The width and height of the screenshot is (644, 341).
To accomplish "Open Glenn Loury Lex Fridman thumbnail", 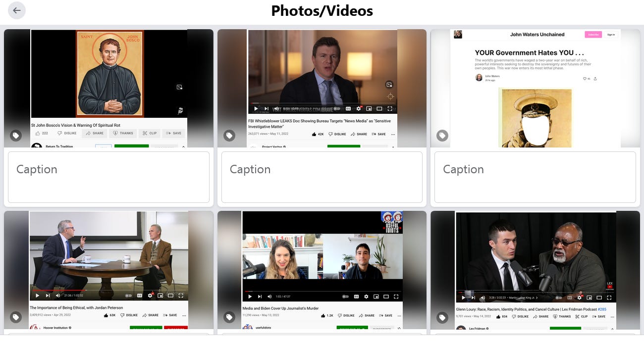I will pos(535,270).
